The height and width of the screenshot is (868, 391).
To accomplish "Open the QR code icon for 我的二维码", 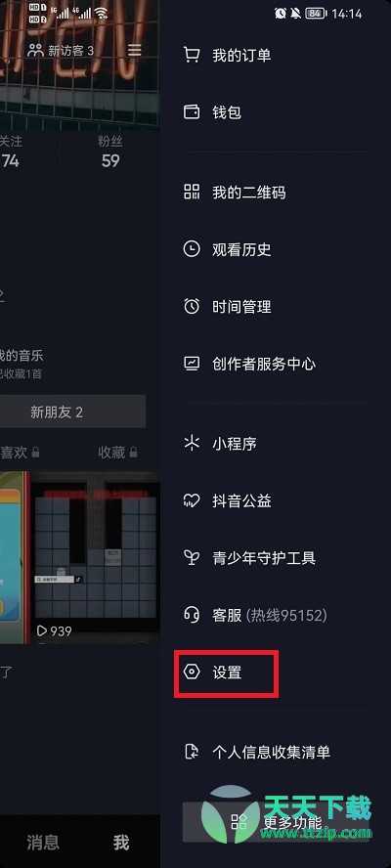I will (192, 193).
